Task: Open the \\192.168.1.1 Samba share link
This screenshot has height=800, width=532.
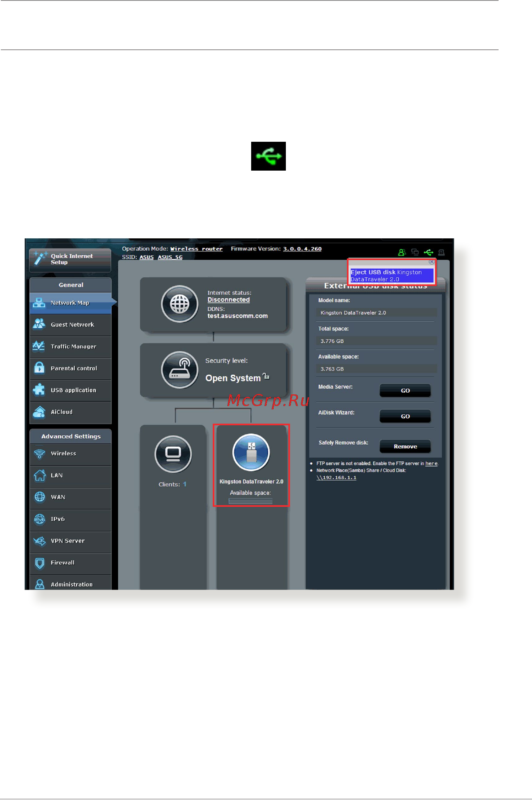Action: [x=336, y=478]
